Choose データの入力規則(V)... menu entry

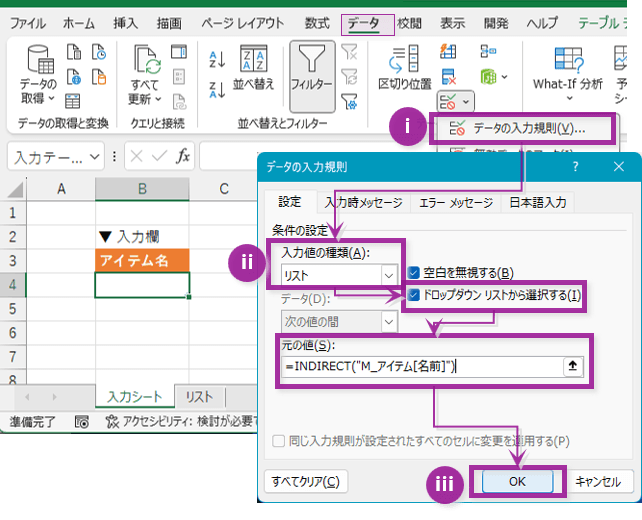[x=522, y=129]
